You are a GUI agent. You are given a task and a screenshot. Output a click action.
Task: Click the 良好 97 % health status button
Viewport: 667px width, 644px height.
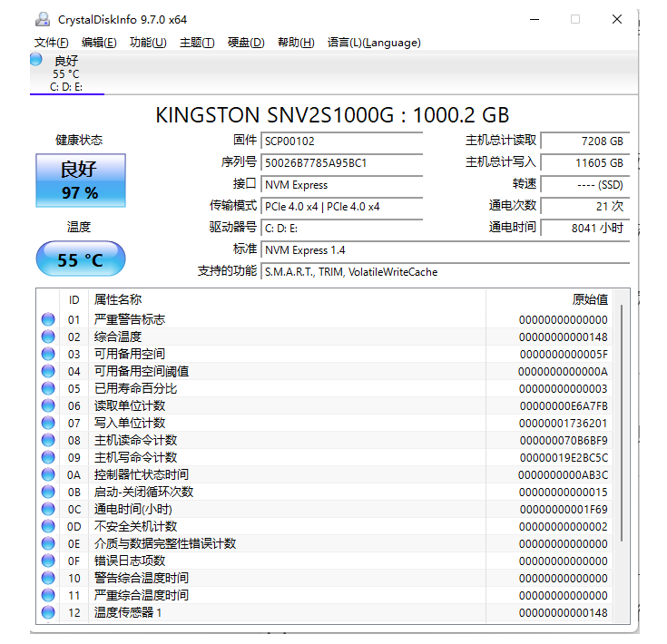(81, 181)
